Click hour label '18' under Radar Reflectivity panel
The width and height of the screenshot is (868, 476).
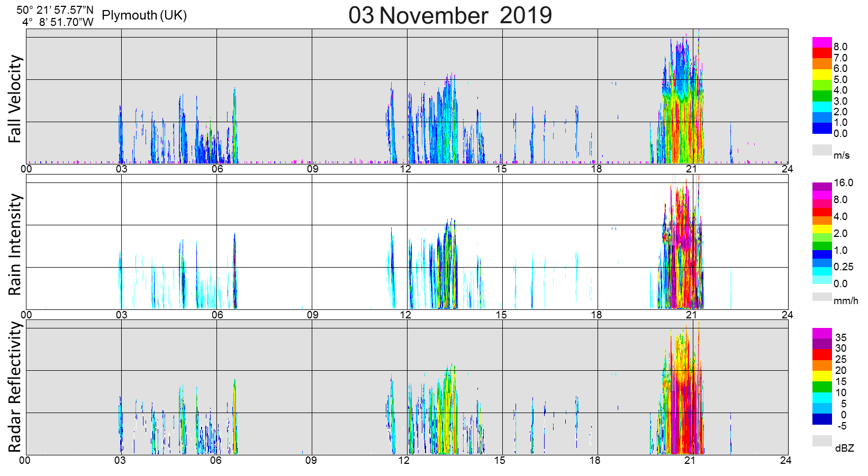click(x=595, y=460)
